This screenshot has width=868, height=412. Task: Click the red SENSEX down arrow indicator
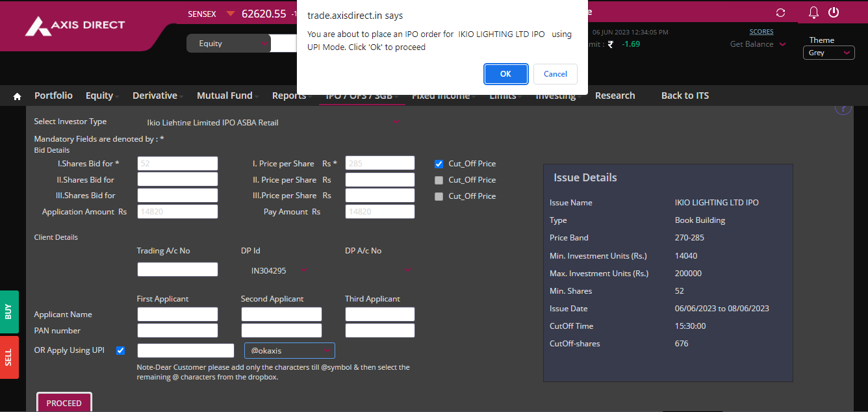coord(231,14)
